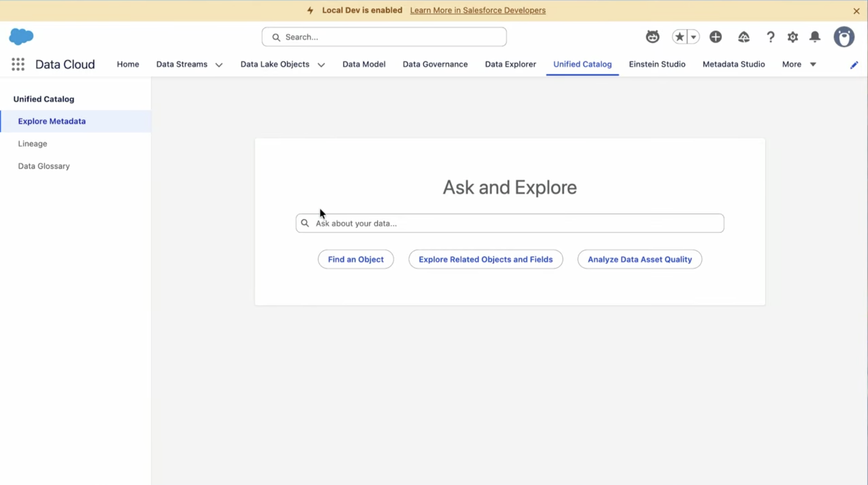Open Learn More in Salesforce Developers link

[x=477, y=10]
